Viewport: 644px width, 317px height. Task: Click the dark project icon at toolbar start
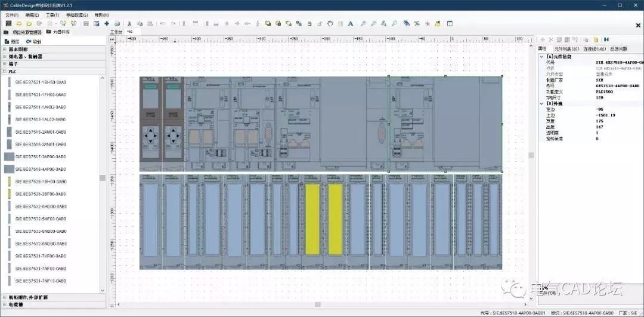(8, 23)
